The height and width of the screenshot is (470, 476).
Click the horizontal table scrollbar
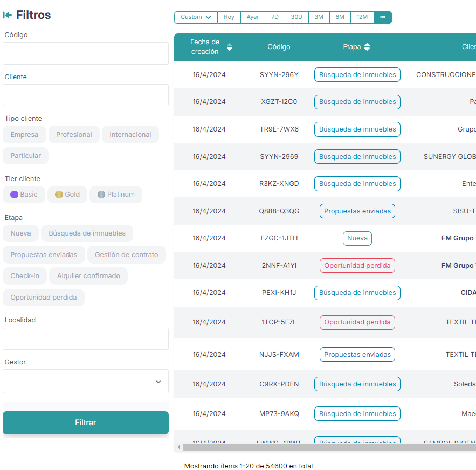(x=323, y=447)
